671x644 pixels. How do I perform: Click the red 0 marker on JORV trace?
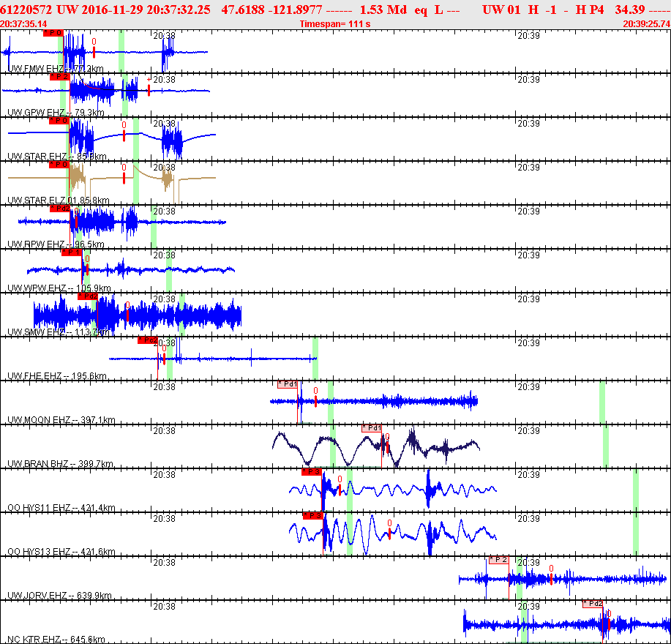[551, 574]
